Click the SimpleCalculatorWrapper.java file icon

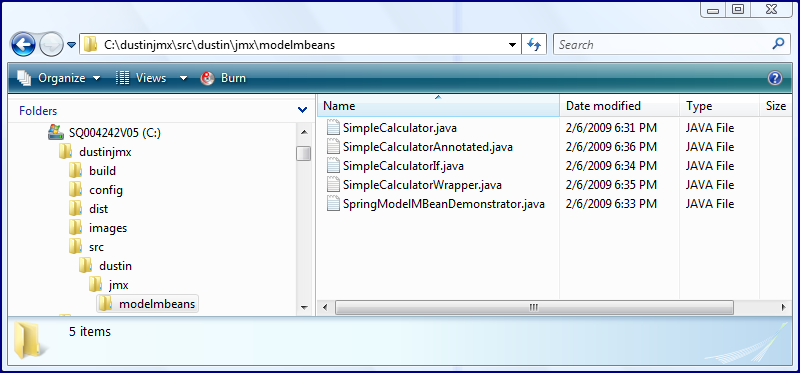click(x=333, y=185)
